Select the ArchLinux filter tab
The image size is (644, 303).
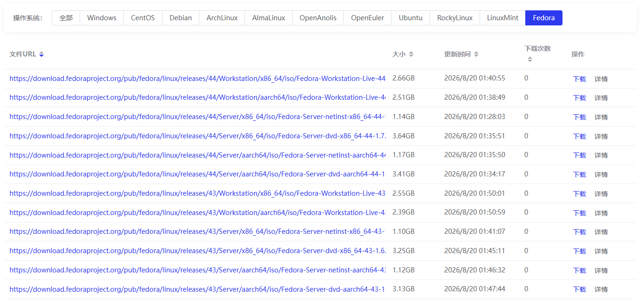coord(222,18)
